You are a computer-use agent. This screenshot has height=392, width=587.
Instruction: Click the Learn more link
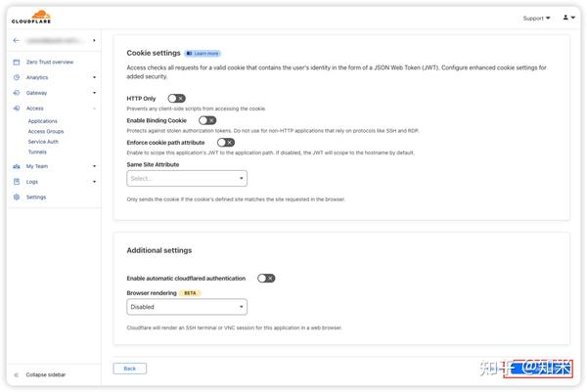click(x=203, y=53)
